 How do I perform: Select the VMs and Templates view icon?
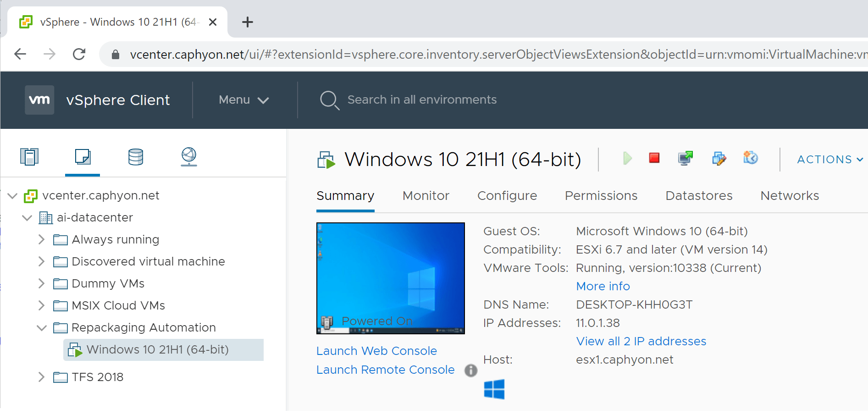click(83, 156)
